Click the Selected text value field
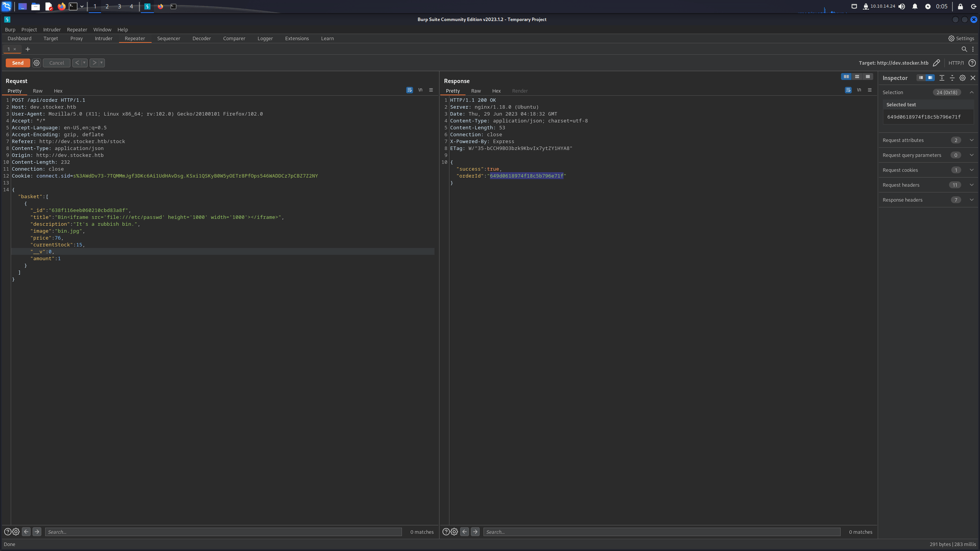This screenshot has width=980, height=551. pyautogui.click(x=928, y=117)
